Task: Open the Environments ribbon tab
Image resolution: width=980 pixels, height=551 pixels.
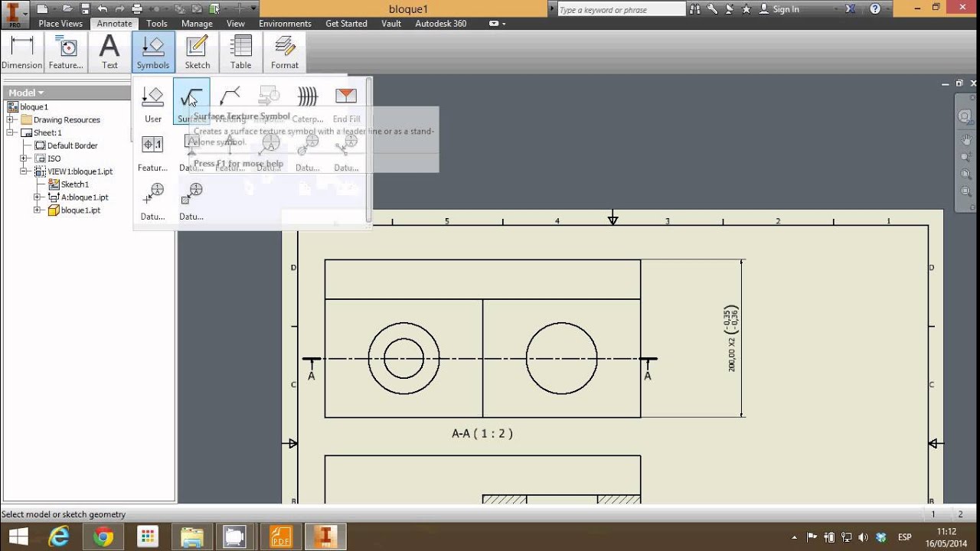Action: point(285,24)
